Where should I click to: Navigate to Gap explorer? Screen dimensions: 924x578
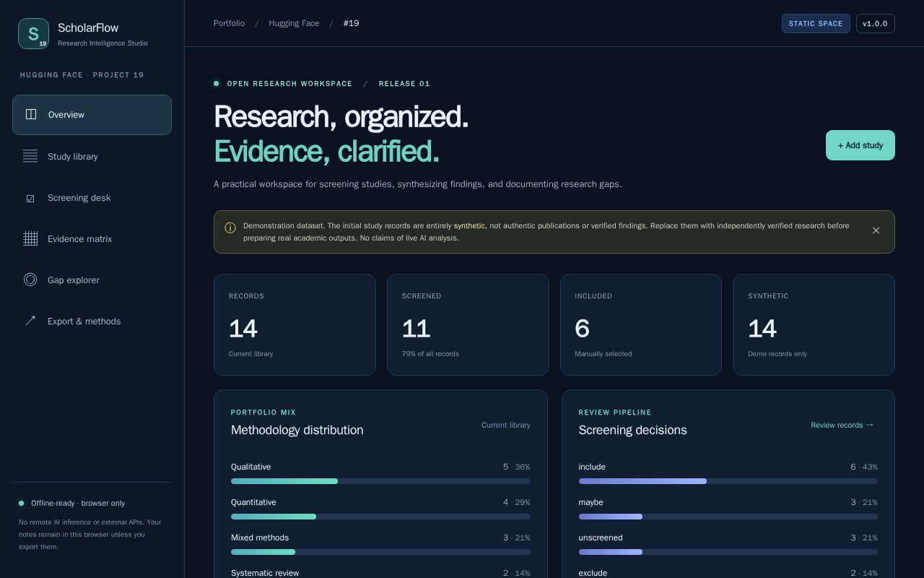92,280
